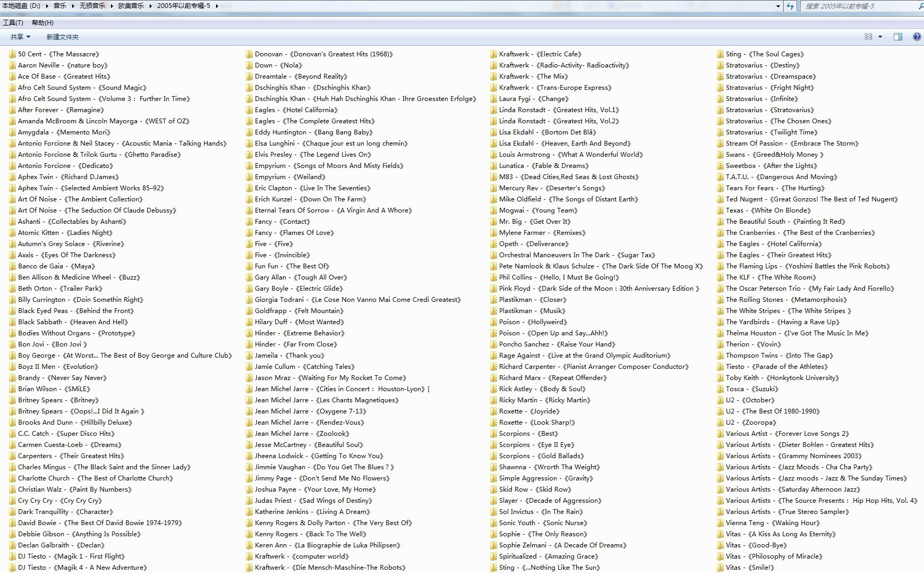Image resolution: width=924 pixels, height=574 pixels.
Task: Expand the arrow after 无损音乐 breadcrumb
Action: click(112, 6)
